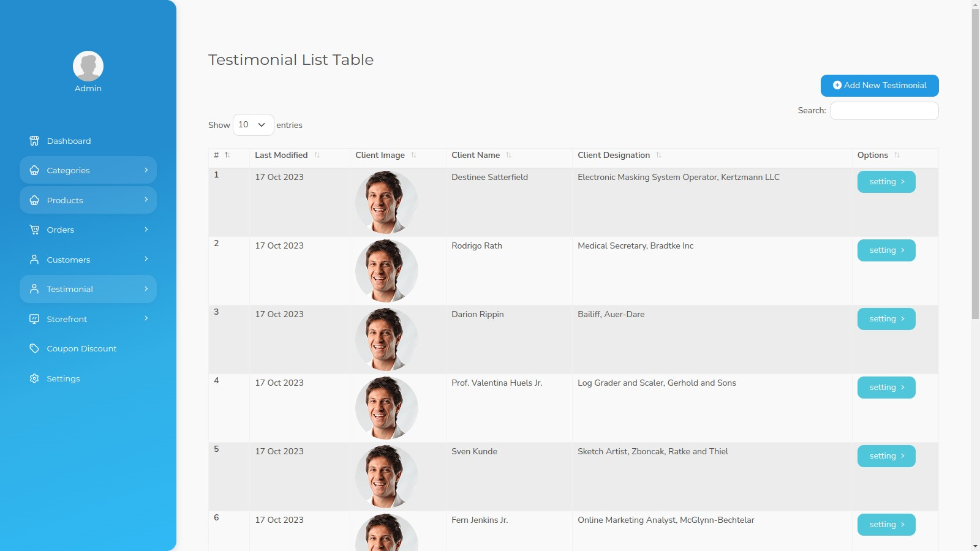The height and width of the screenshot is (551, 980).
Task: Select Testimonial in the sidebar menu
Action: tap(70, 289)
